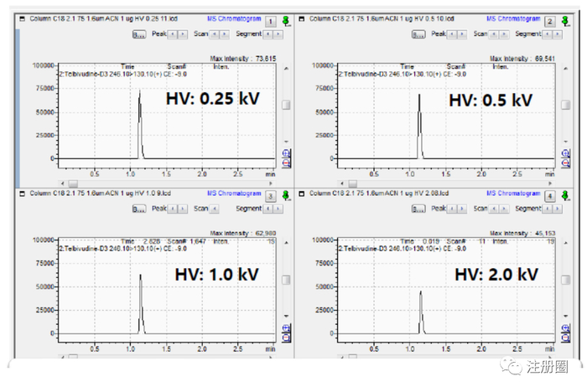
Task: Go to next Scan in HV 0.25 kV panel
Action: coord(225,34)
